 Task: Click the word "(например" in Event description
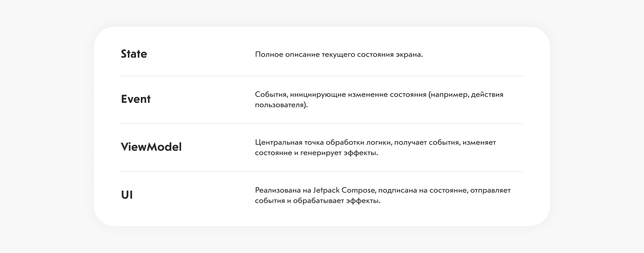point(448,95)
